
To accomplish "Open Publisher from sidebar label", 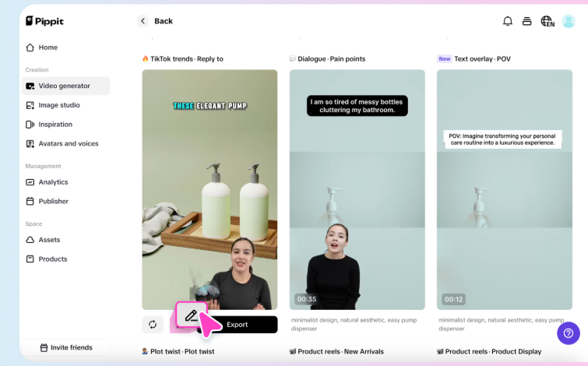I will (53, 202).
